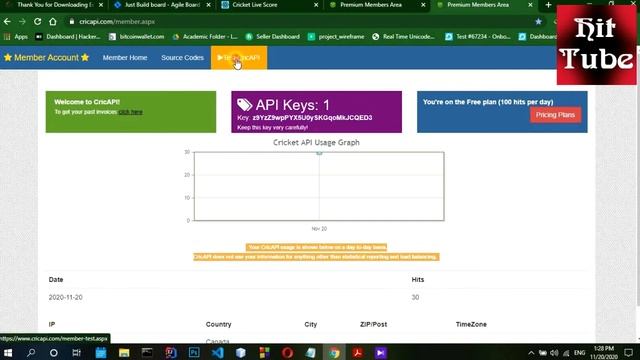This screenshot has height=360, width=640.
Task: Click the hits value 30 in the table
Action: pos(415,297)
